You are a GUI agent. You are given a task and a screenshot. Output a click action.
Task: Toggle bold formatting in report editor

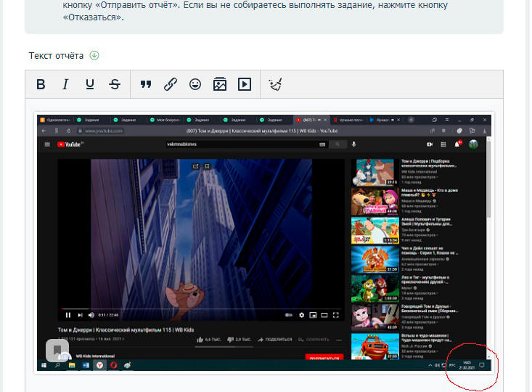tap(41, 84)
